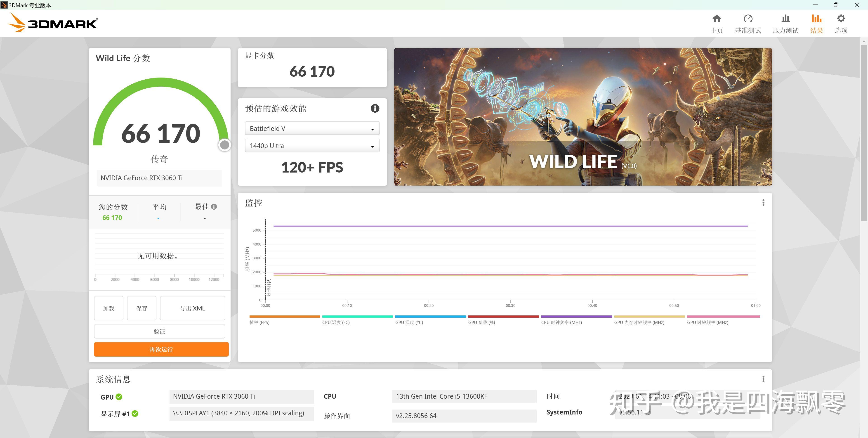Click the 验证 validate button
The width and height of the screenshot is (868, 438).
coord(159,331)
